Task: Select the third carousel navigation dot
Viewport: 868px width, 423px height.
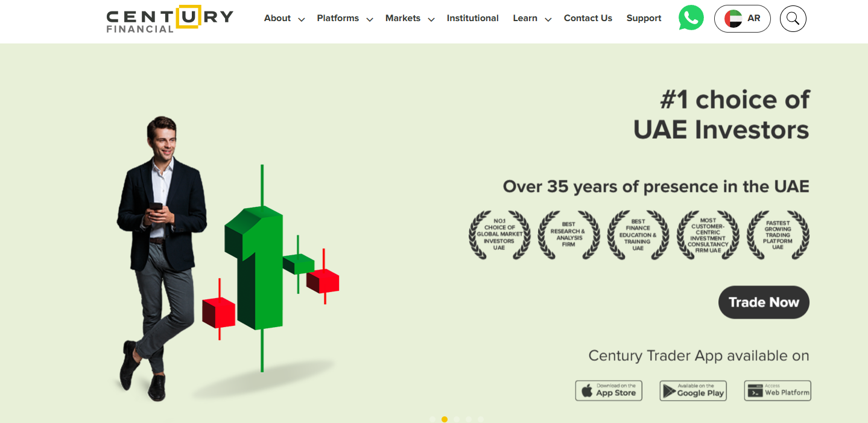Action: pyautogui.click(x=457, y=418)
